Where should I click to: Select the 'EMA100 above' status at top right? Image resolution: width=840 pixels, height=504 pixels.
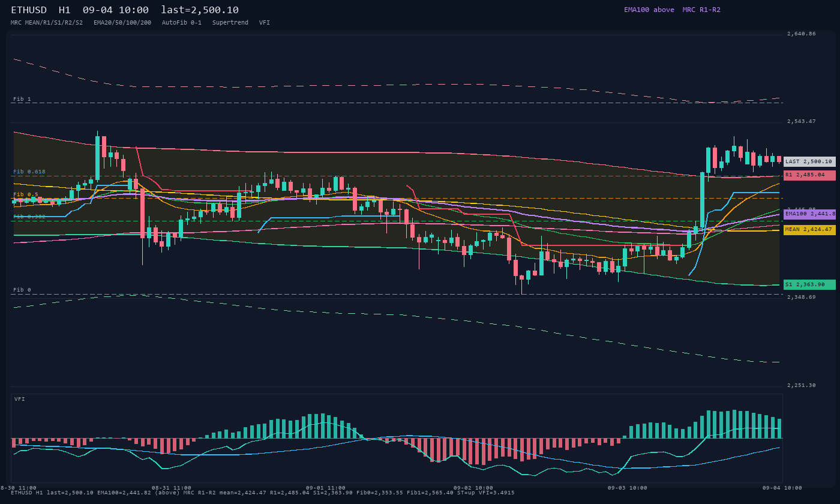(x=649, y=10)
